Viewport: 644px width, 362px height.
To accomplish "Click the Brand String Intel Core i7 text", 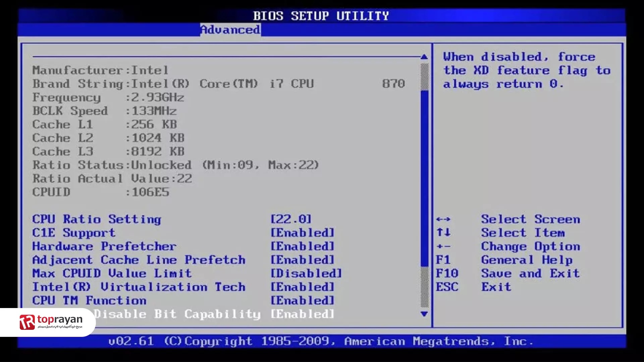I will [173, 84].
